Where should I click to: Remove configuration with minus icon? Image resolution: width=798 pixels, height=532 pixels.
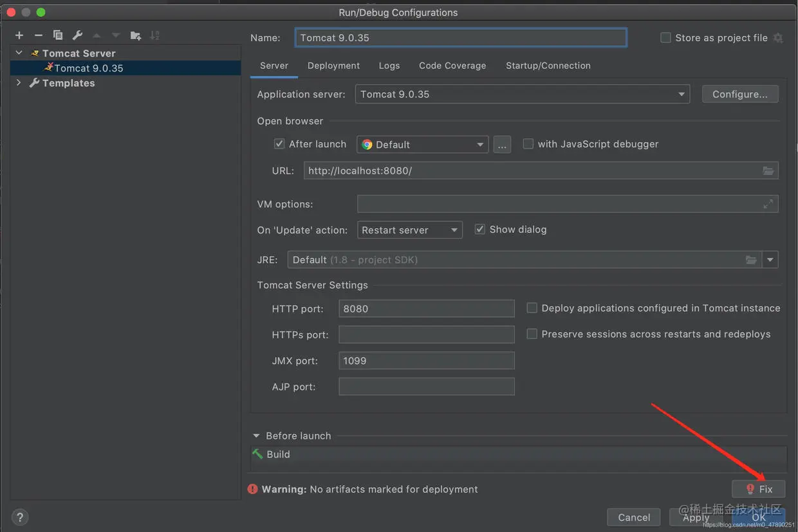[38, 35]
